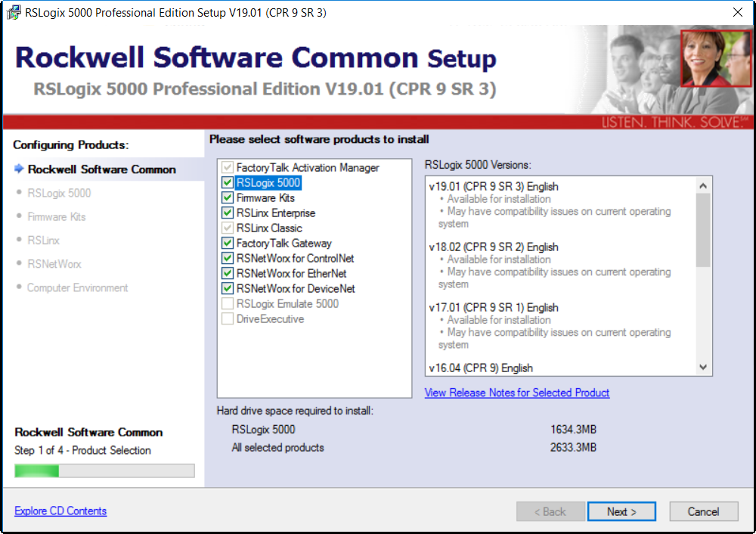Select Firmware Kits step in sidebar
756x534 pixels.
click(57, 216)
